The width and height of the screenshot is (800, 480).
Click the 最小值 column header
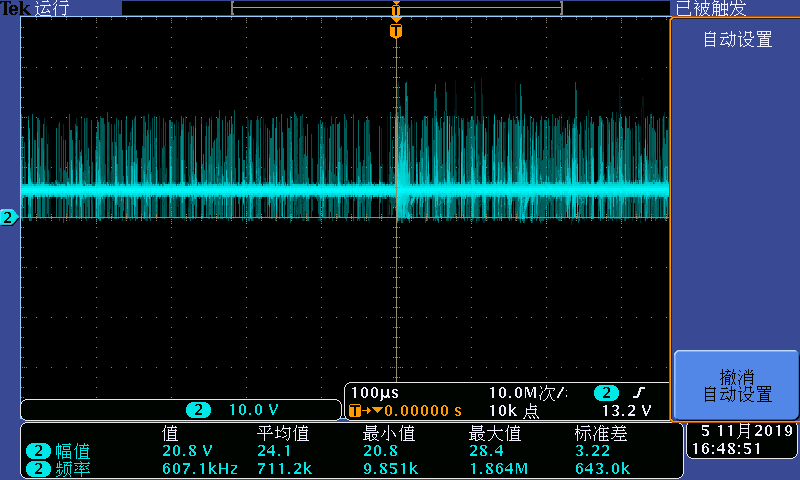388,434
